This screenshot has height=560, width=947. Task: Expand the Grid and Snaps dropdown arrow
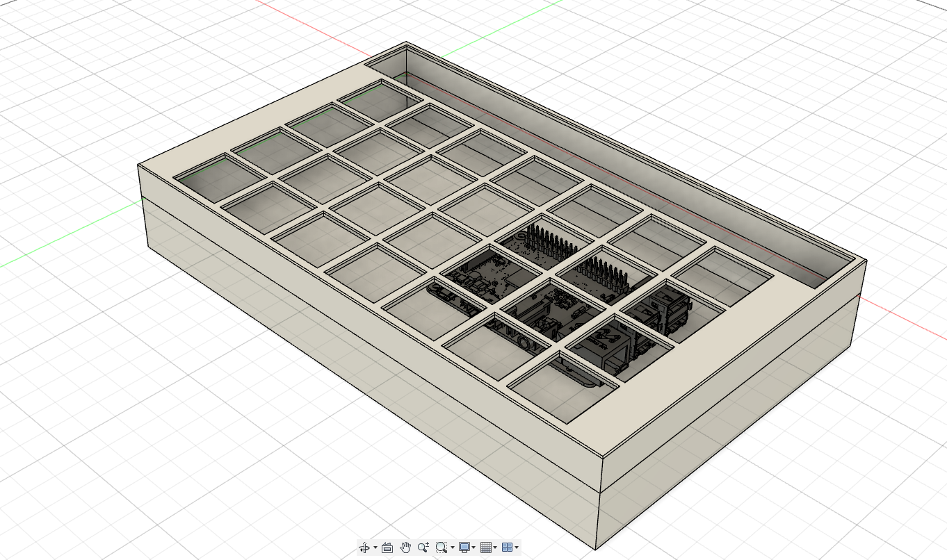pyautogui.click(x=495, y=547)
